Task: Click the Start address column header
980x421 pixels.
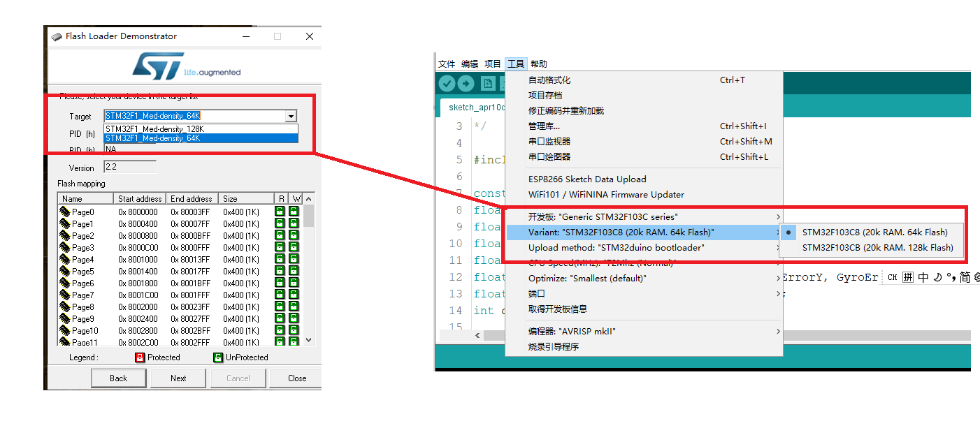Action: click(x=140, y=199)
